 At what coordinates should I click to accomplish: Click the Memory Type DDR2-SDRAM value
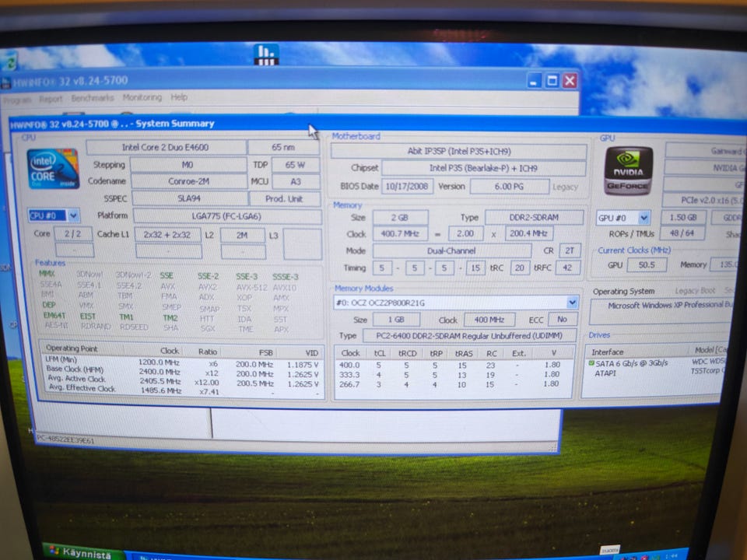pyautogui.click(x=534, y=217)
